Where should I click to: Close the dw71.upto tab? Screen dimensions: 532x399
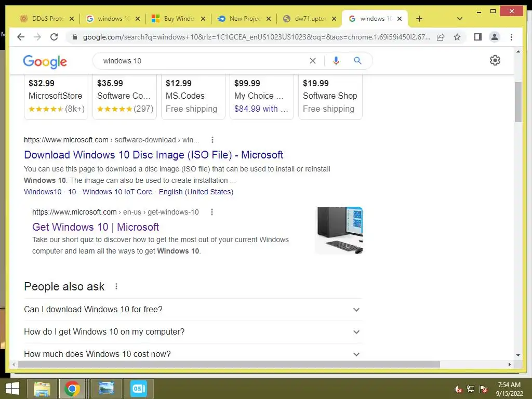[x=334, y=19]
